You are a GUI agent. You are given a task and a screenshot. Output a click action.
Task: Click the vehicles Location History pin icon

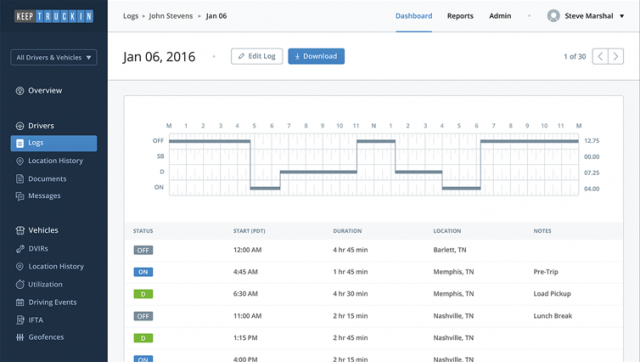point(20,267)
